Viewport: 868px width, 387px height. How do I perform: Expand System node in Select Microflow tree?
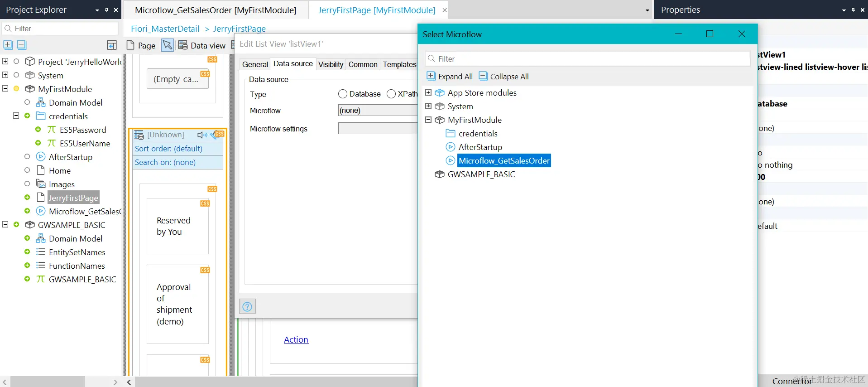(x=428, y=106)
